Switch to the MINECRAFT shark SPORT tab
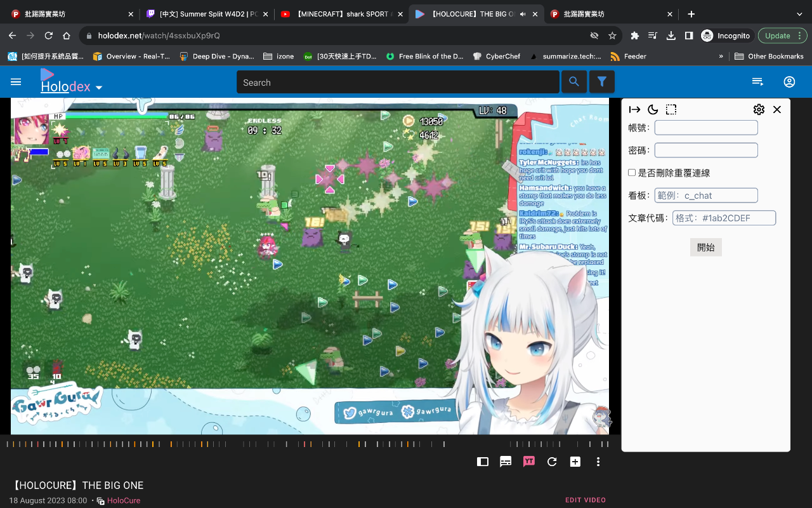 click(342, 13)
